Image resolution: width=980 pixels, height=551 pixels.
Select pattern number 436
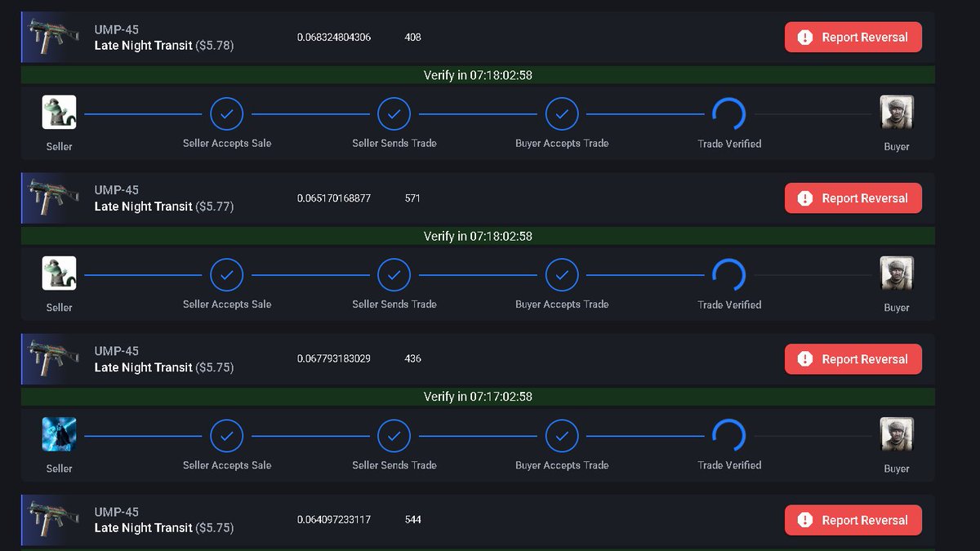(x=412, y=359)
